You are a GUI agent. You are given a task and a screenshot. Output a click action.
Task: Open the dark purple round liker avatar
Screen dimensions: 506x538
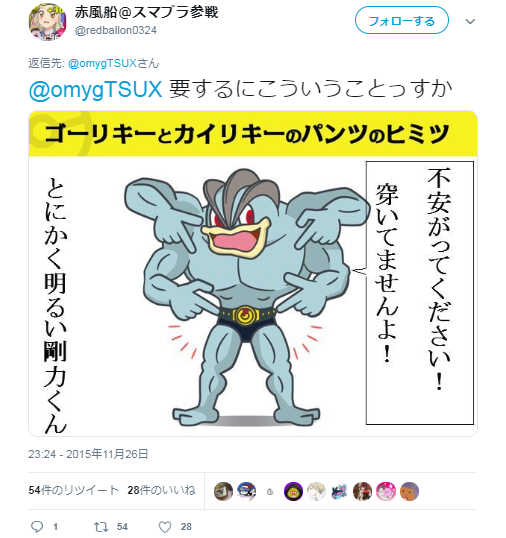[x=293, y=491]
